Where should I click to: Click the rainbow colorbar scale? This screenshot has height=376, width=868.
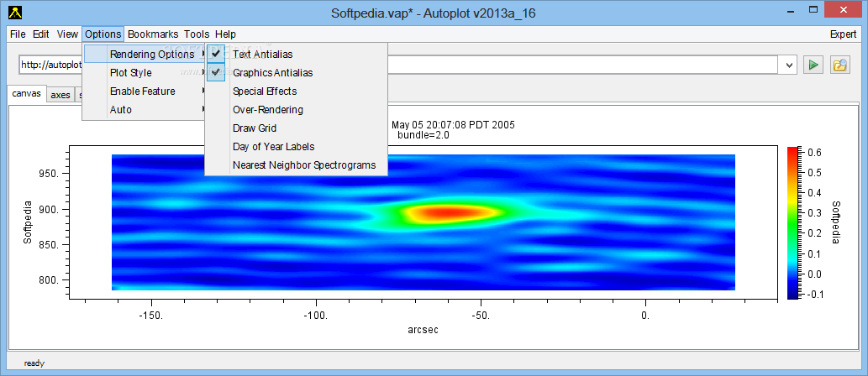pos(792,223)
